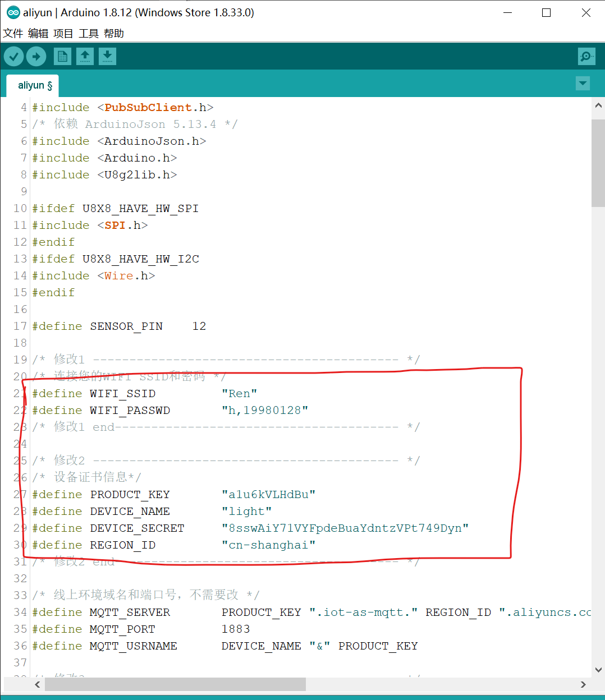Click the ArduinoJson.h include line

click(119, 141)
